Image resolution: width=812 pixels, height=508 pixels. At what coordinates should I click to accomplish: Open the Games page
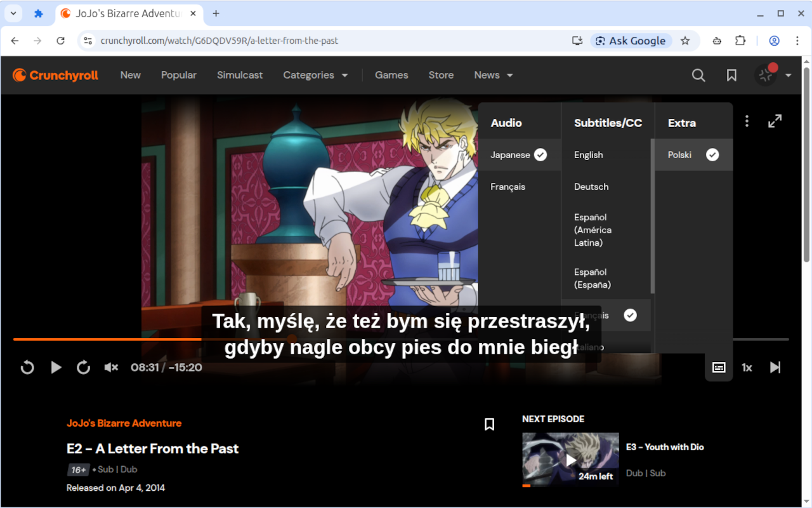pos(391,75)
